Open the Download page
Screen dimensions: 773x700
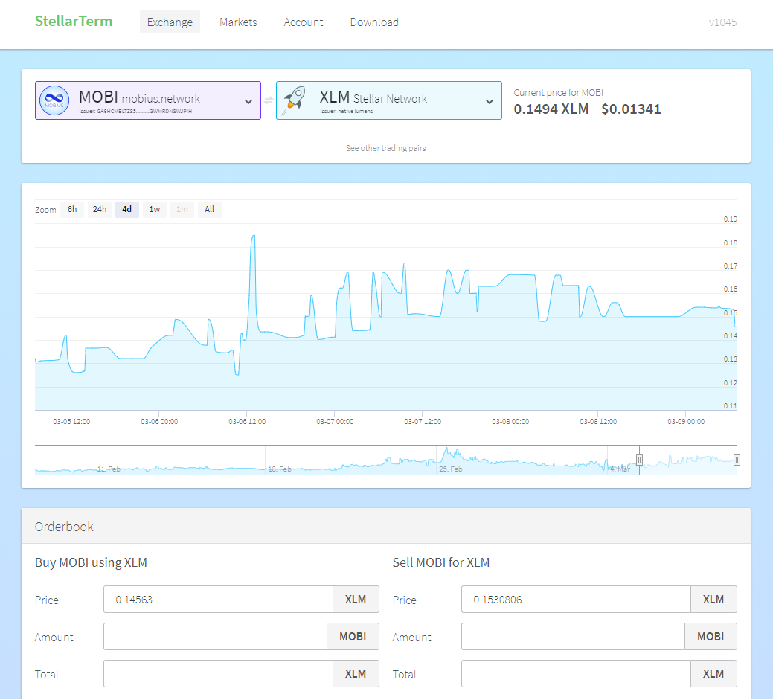pos(374,22)
